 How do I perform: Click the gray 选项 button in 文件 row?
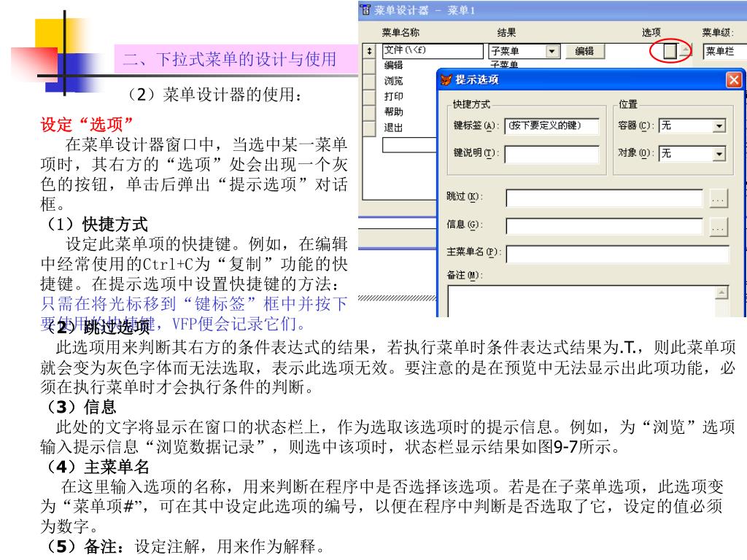point(670,50)
